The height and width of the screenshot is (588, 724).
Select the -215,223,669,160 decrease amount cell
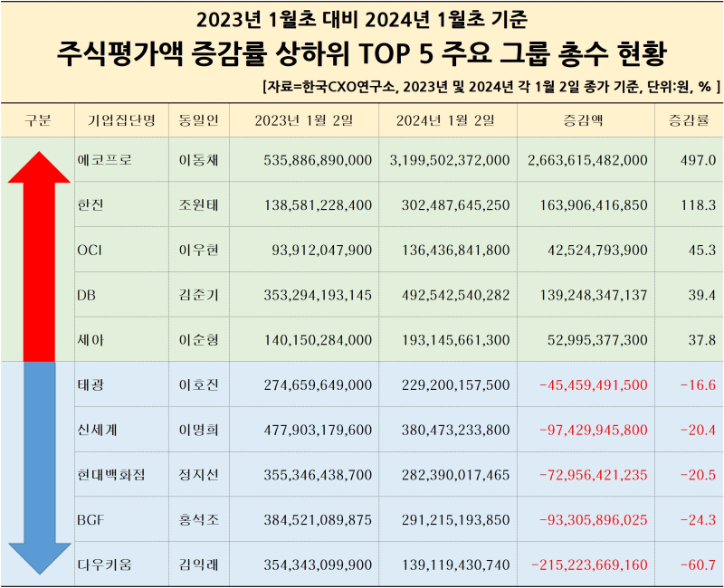tap(586, 564)
